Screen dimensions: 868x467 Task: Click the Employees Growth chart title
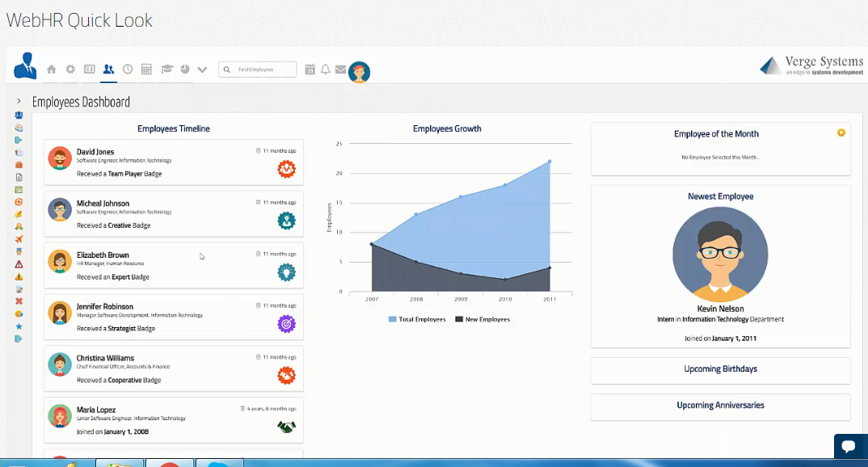(x=447, y=128)
